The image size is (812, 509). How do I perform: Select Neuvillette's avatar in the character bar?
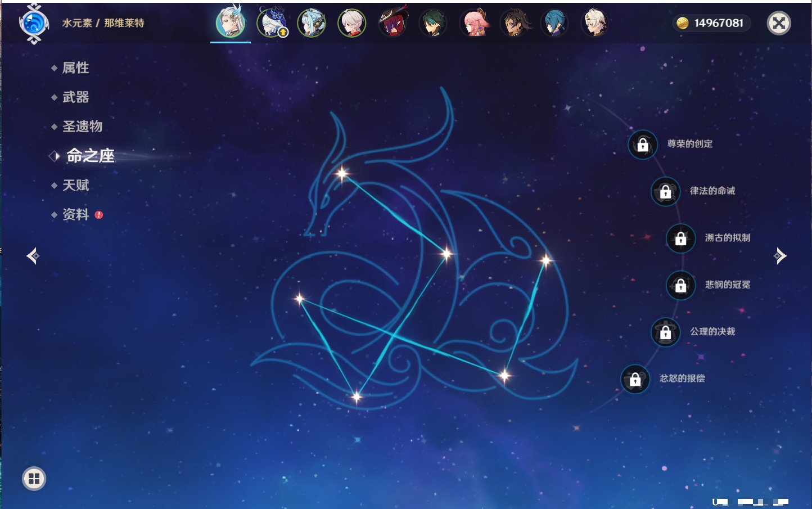pyautogui.click(x=231, y=23)
